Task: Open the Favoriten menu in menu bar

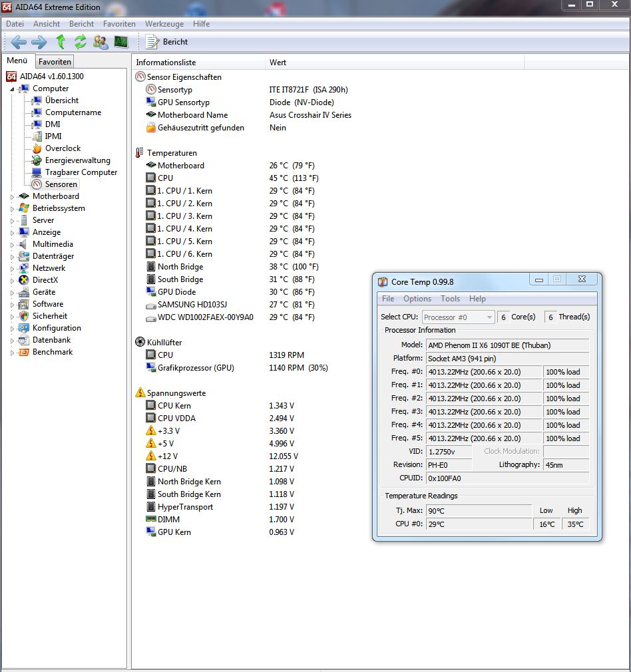Action: [x=119, y=24]
